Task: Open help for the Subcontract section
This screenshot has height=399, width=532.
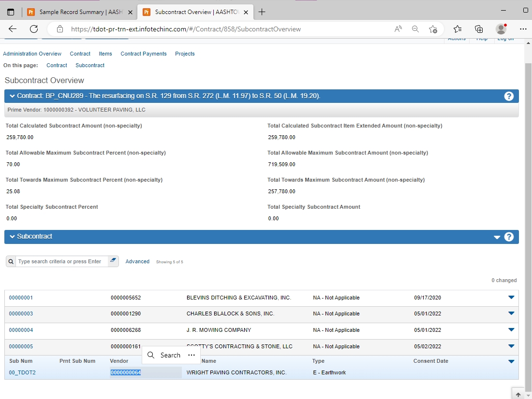Action: (x=509, y=237)
